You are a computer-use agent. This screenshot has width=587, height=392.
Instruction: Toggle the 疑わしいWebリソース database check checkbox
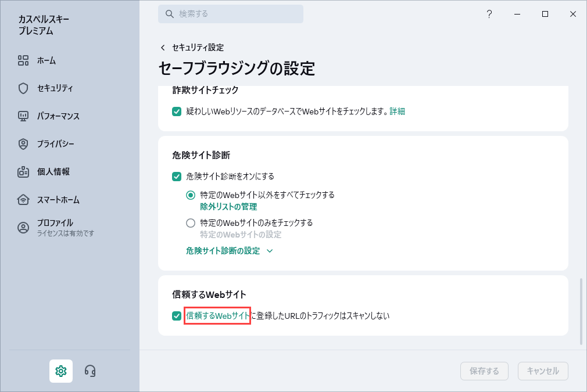click(177, 112)
